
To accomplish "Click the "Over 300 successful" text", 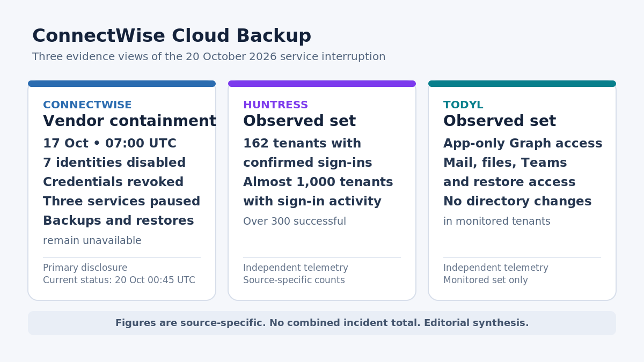I will pyautogui.click(x=295, y=221).
